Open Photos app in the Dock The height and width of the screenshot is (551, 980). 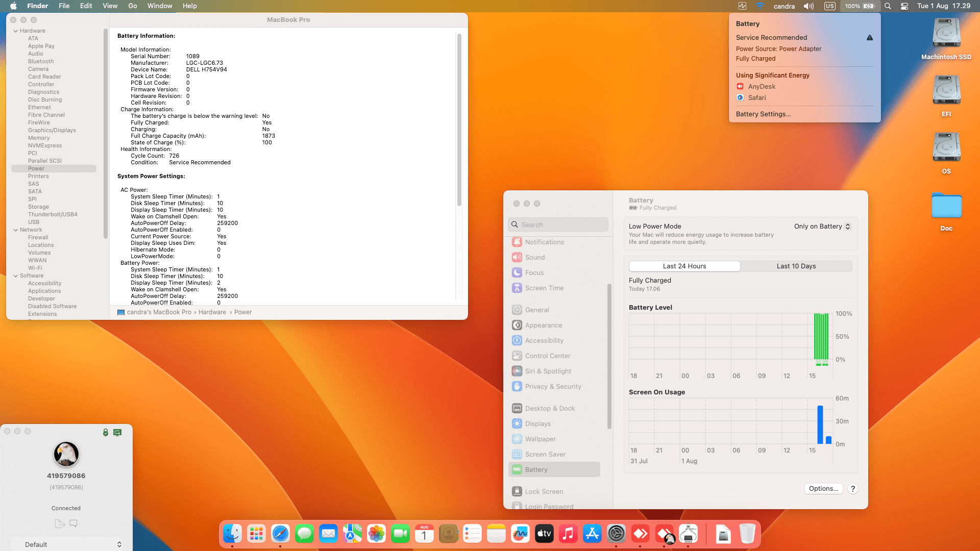pos(376,534)
